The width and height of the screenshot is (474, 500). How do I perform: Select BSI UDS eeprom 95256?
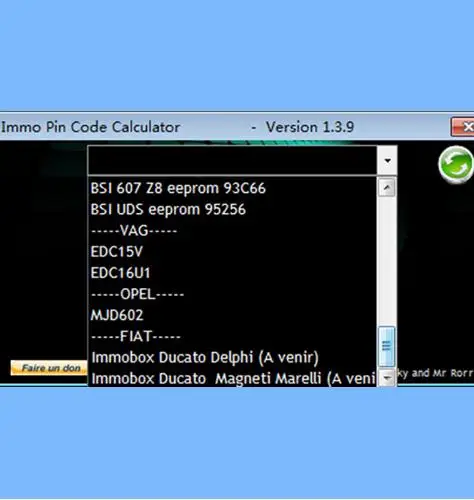(232, 210)
